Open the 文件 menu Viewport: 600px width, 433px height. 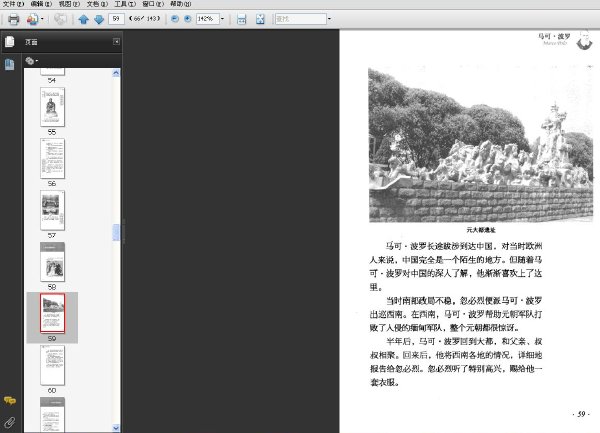click(13, 4)
